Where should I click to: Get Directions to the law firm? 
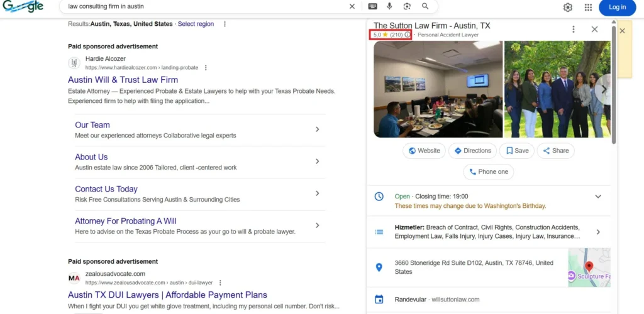point(472,151)
